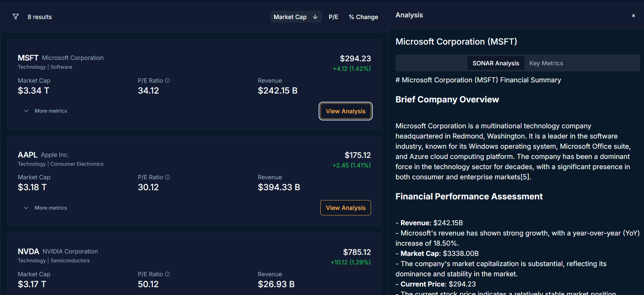Sort results by % Change

tap(363, 17)
